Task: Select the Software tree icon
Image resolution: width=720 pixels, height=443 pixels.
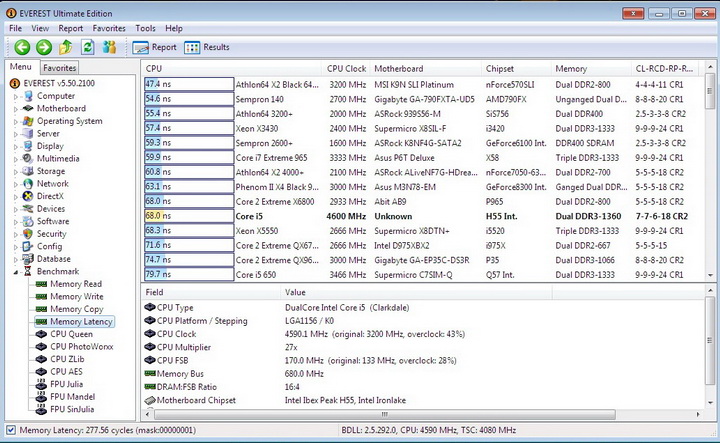Action: [28, 221]
